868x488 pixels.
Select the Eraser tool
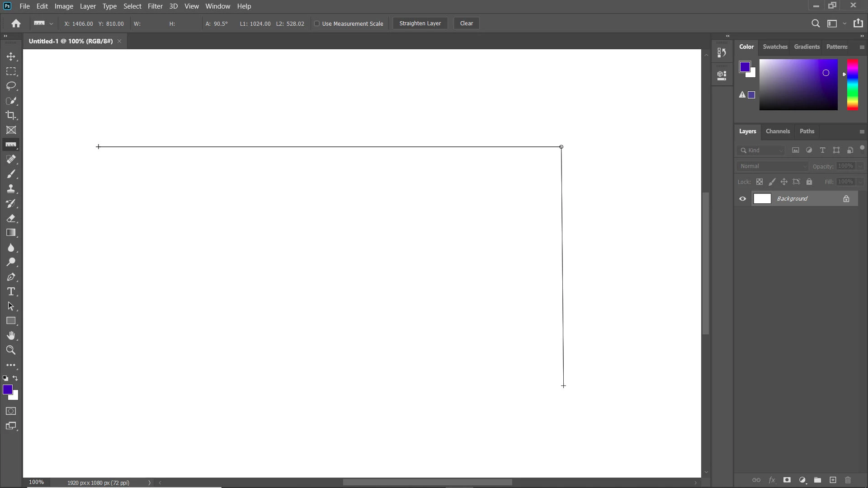click(x=11, y=218)
